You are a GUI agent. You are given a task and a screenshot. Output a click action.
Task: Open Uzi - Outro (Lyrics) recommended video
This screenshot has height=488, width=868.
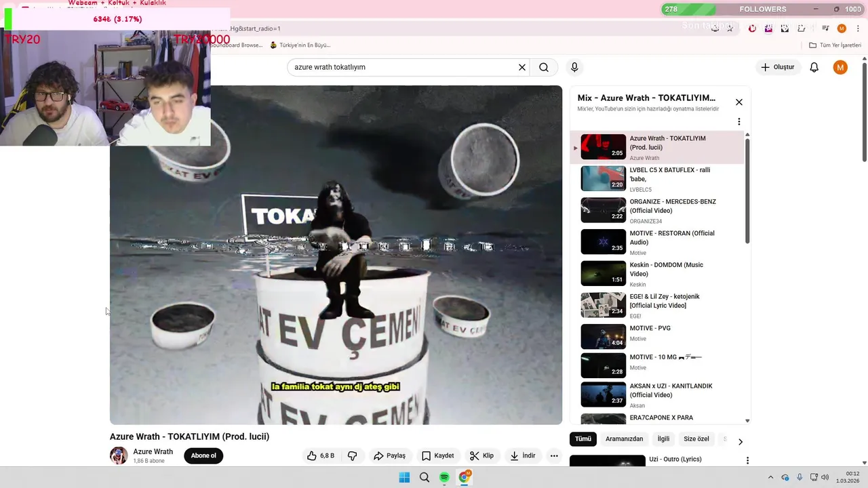point(675,459)
